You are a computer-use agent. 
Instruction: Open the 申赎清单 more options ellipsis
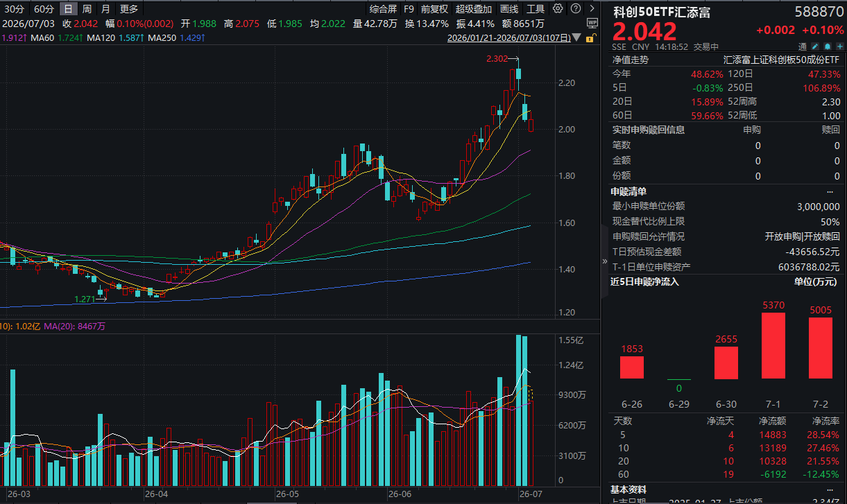[830, 191]
